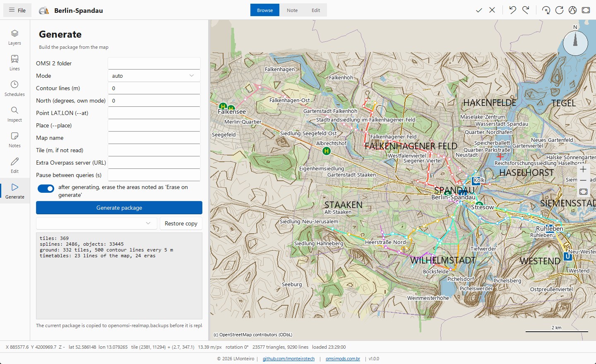596x364 pixels.
Task: Click the Point LAT,LON input field
Action: click(154, 113)
